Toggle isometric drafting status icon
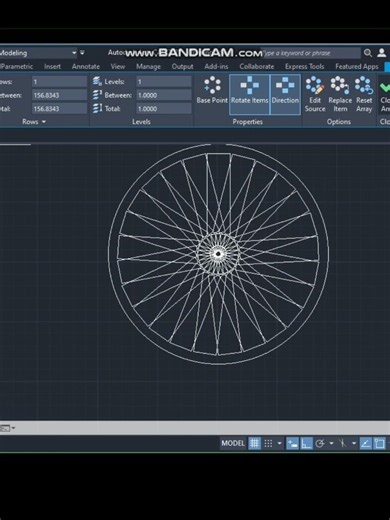This screenshot has height=520, width=390. coord(343,443)
